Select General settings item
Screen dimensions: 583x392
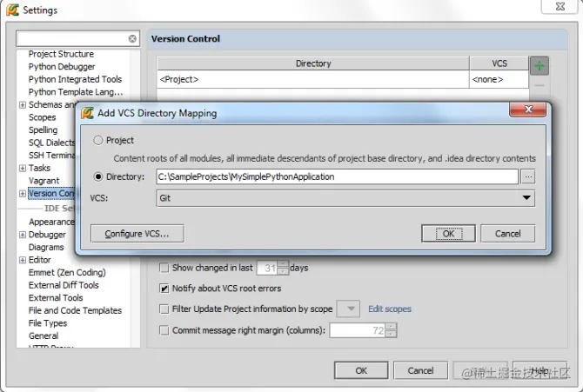coord(44,336)
